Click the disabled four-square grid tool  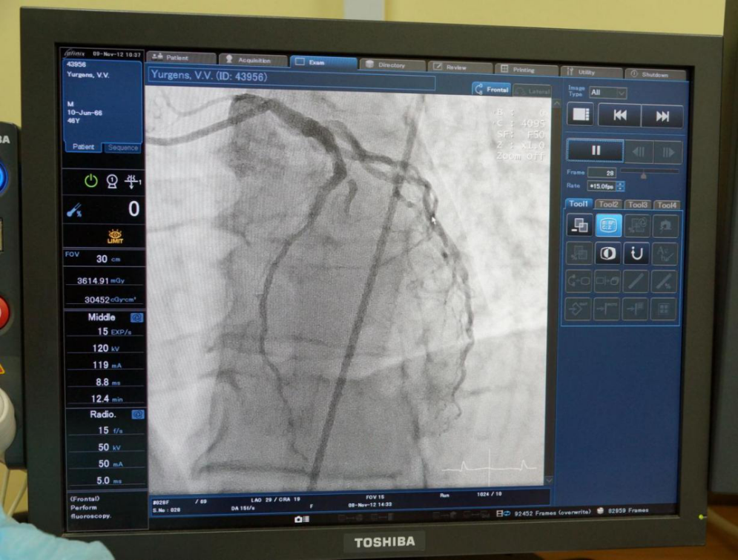point(664,309)
